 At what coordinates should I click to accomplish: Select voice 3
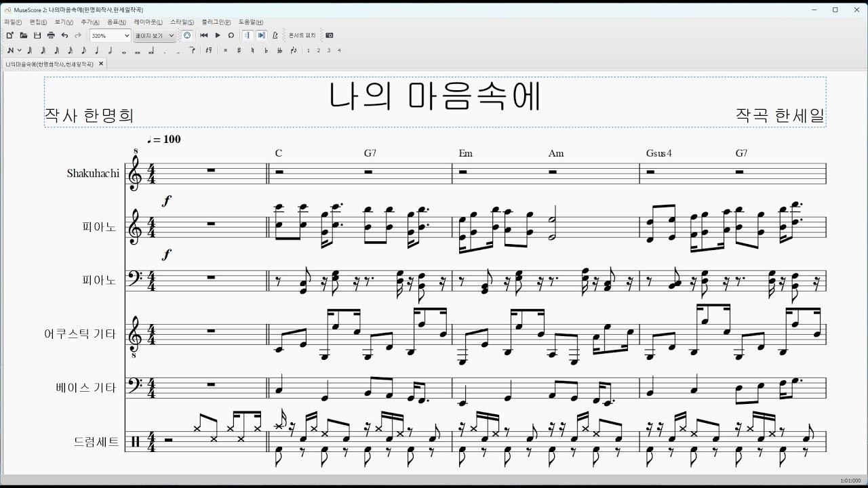pyautogui.click(x=329, y=50)
